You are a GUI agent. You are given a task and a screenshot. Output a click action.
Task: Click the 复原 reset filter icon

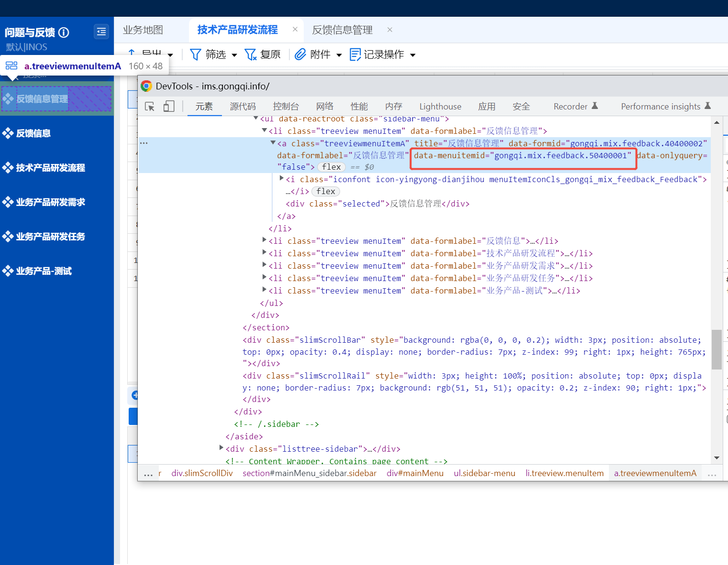click(x=250, y=54)
